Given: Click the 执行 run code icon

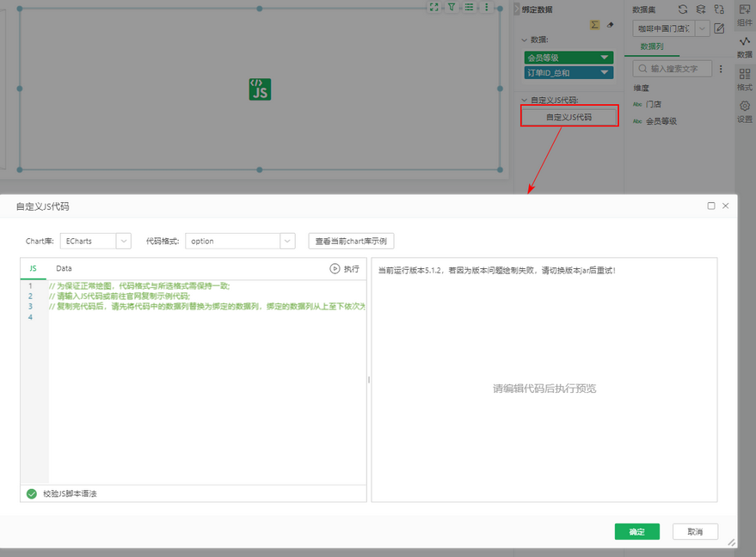Looking at the screenshot, I should (x=335, y=269).
